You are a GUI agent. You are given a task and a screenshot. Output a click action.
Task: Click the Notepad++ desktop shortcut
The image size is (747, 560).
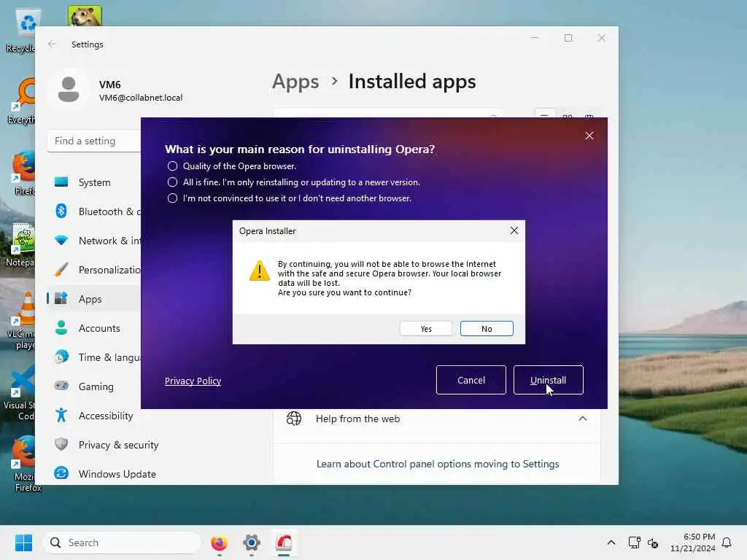click(x=20, y=245)
